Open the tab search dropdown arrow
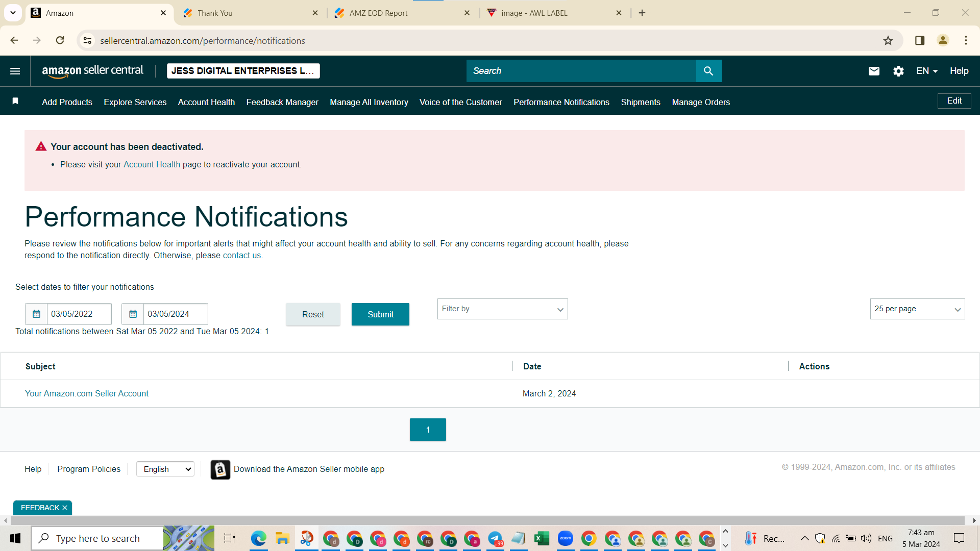 [13, 13]
